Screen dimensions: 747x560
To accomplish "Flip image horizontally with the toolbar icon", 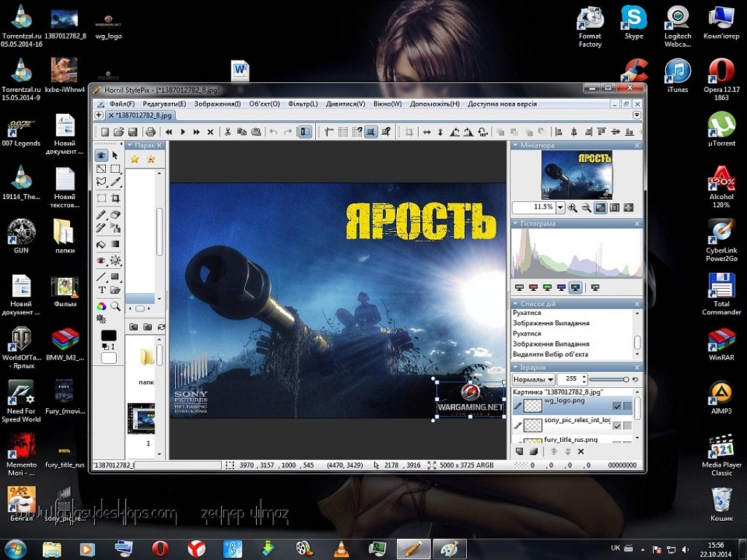I will (427, 132).
